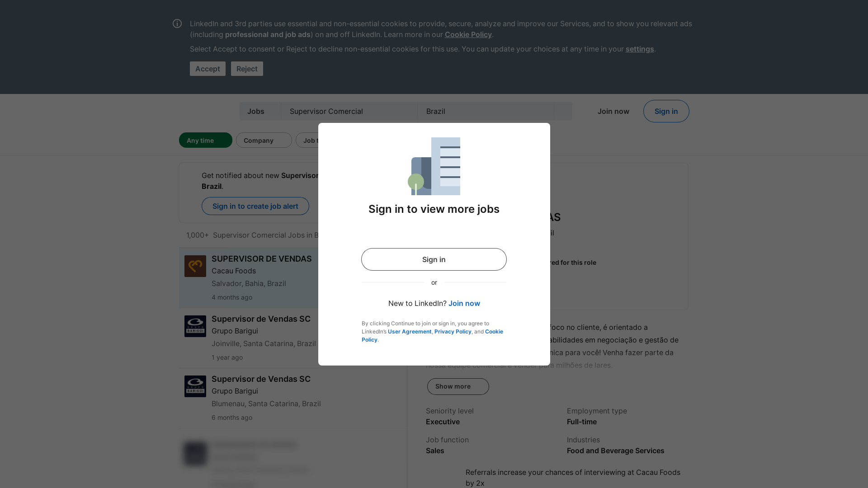The height and width of the screenshot is (488, 868).
Task: Click the Grupo Barigui name under Blumenau job
Action: (x=235, y=391)
